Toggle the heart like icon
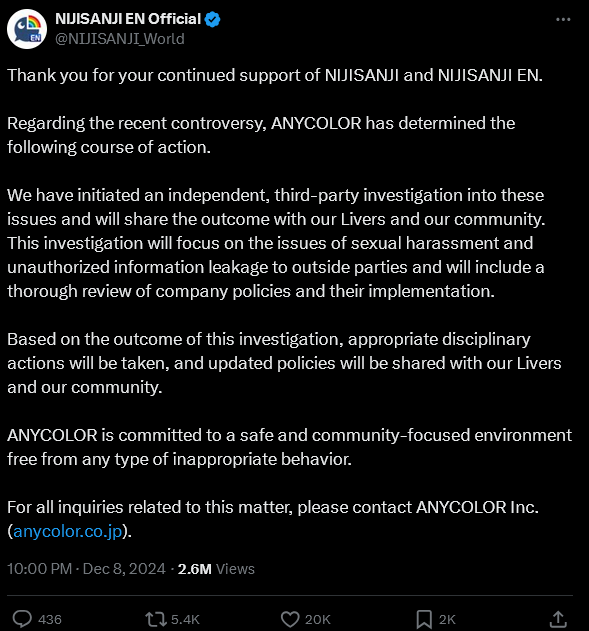This screenshot has height=631, width=589. (x=290, y=619)
